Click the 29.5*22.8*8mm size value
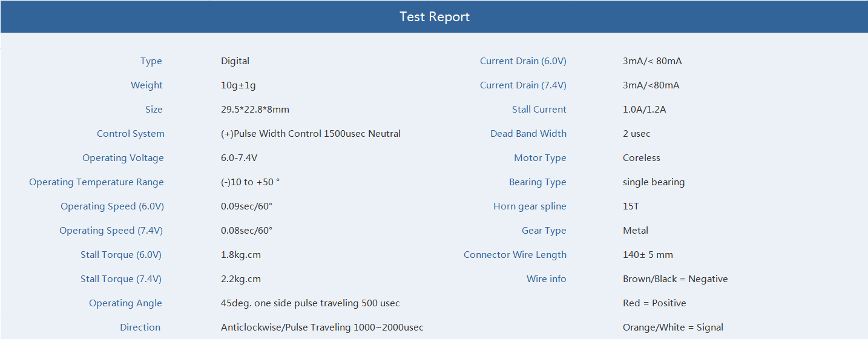 click(x=255, y=110)
